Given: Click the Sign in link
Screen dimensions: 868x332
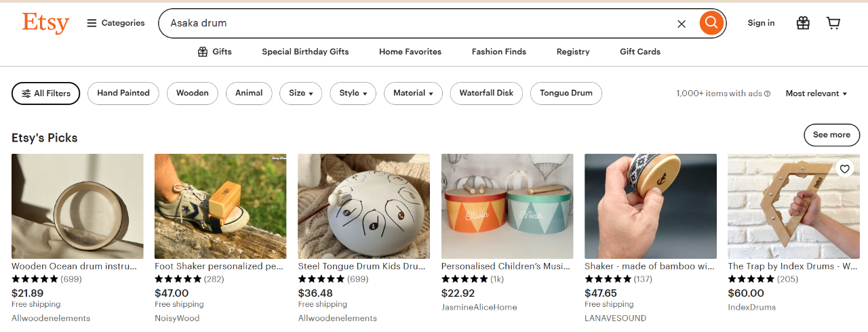Looking at the screenshot, I should (x=761, y=23).
